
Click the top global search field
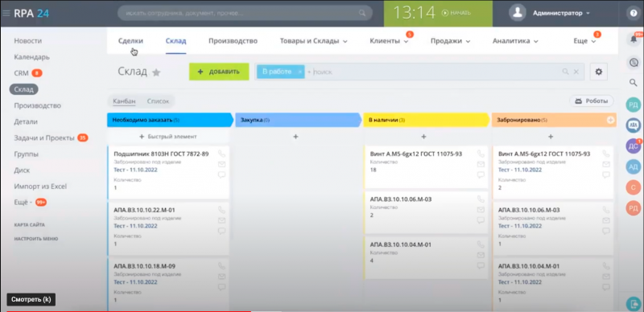click(x=246, y=13)
